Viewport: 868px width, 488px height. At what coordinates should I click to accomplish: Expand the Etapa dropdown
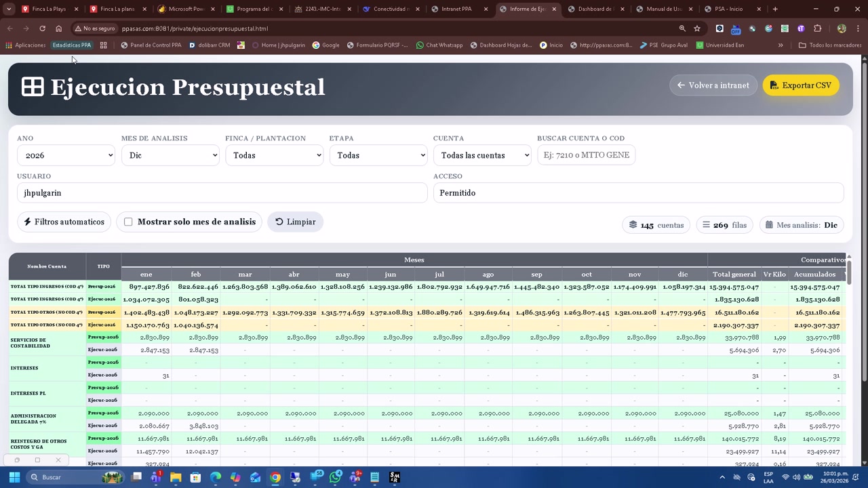(378, 155)
